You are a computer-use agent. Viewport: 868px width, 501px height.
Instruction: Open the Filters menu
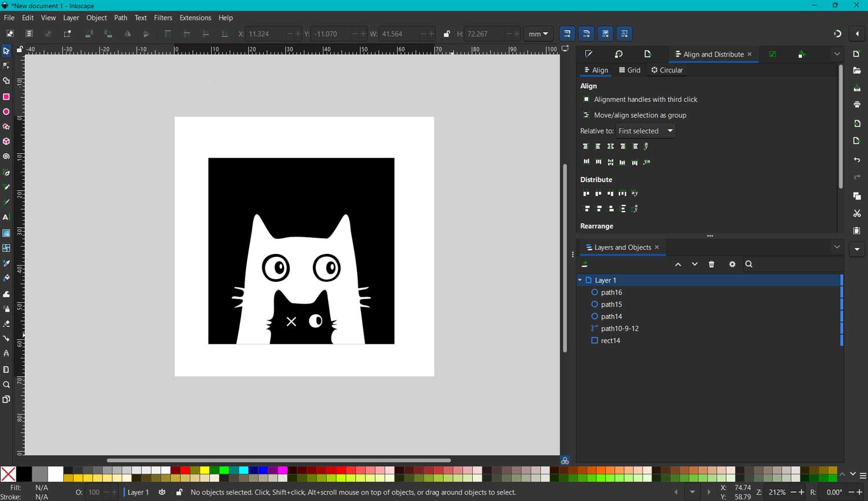tap(163, 17)
